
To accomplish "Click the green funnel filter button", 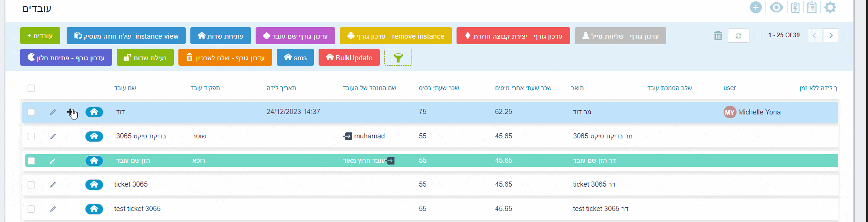I will (x=398, y=57).
